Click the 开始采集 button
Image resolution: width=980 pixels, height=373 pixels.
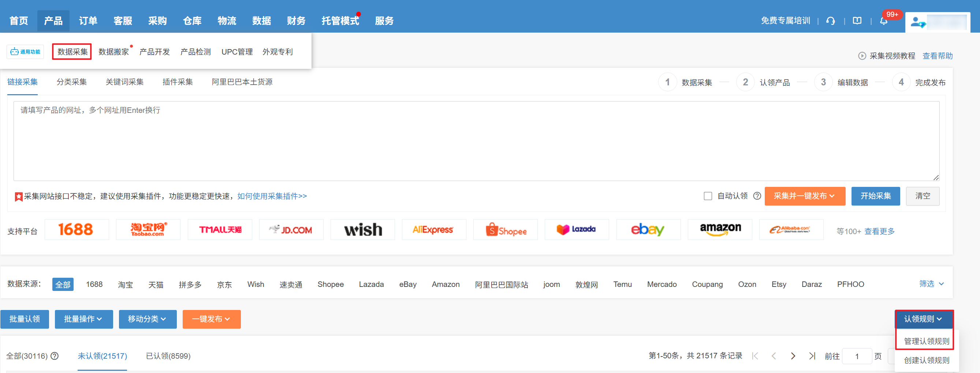click(875, 196)
